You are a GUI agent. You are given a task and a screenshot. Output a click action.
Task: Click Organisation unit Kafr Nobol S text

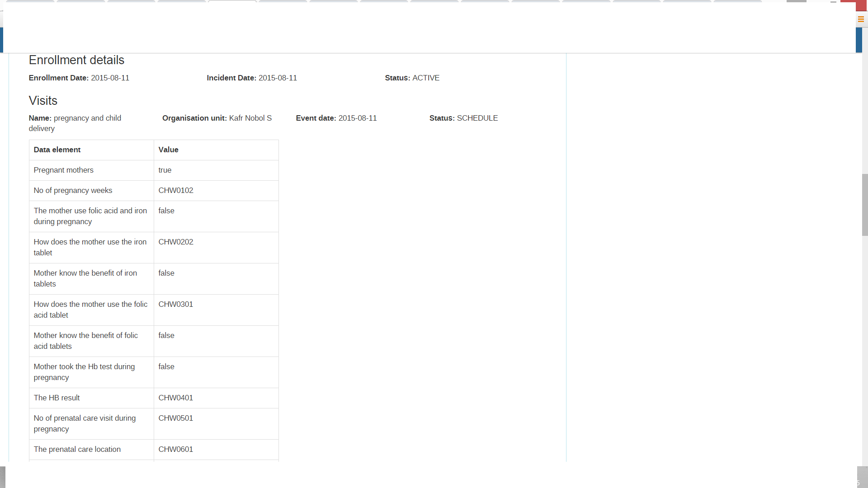(x=217, y=118)
